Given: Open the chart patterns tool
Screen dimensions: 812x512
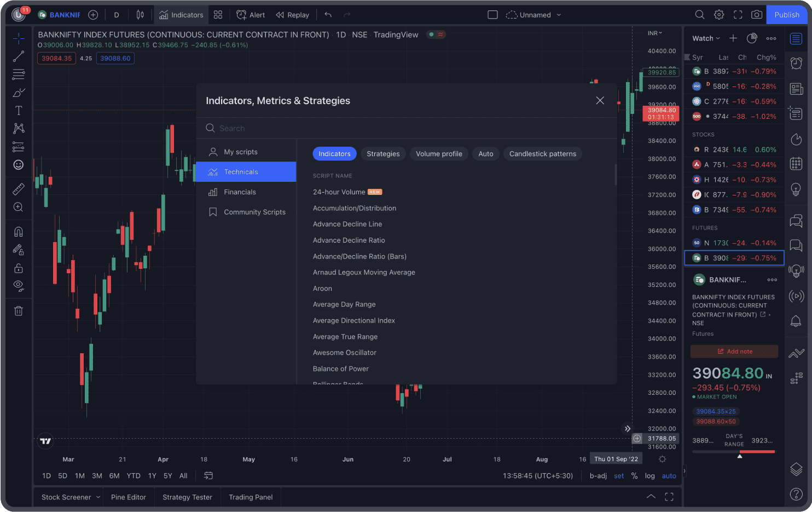Looking at the screenshot, I should (19, 129).
